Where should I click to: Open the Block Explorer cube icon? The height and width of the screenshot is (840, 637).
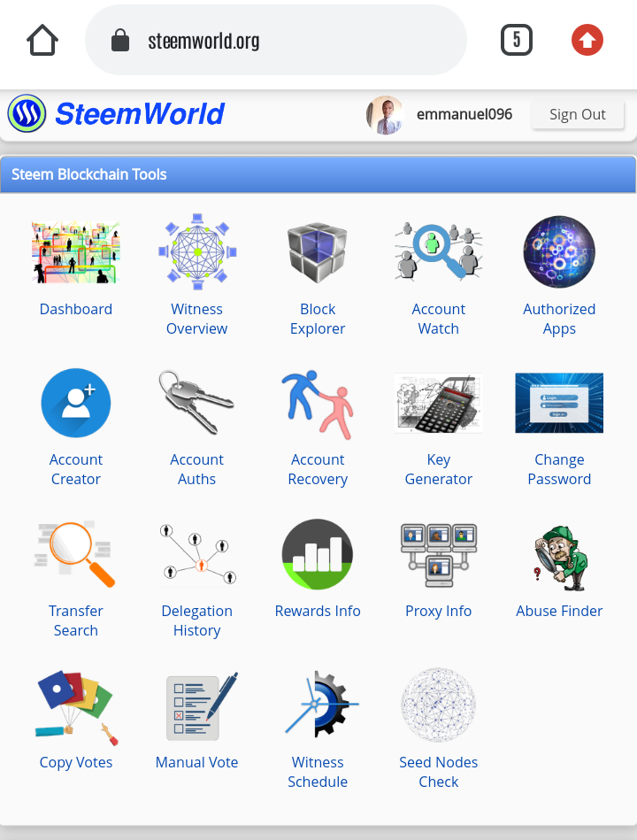pyautogui.click(x=318, y=251)
